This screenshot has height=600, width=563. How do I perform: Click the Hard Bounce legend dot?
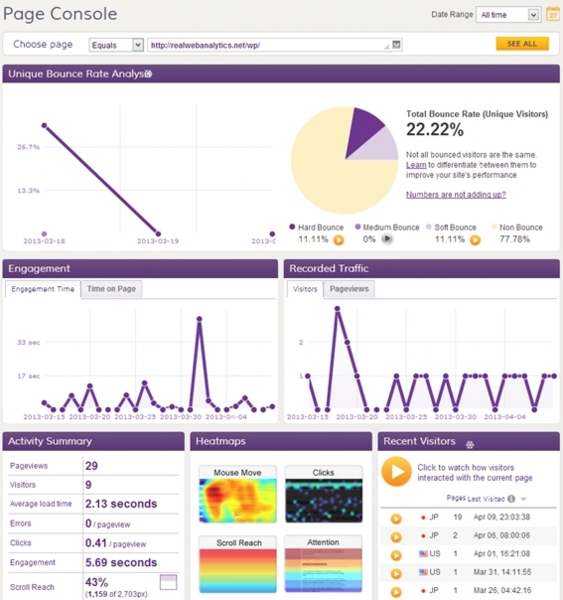click(292, 227)
